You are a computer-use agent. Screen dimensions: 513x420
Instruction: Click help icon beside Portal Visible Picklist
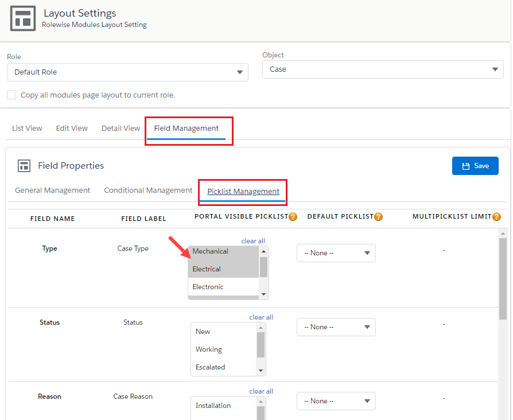(x=293, y=217)
